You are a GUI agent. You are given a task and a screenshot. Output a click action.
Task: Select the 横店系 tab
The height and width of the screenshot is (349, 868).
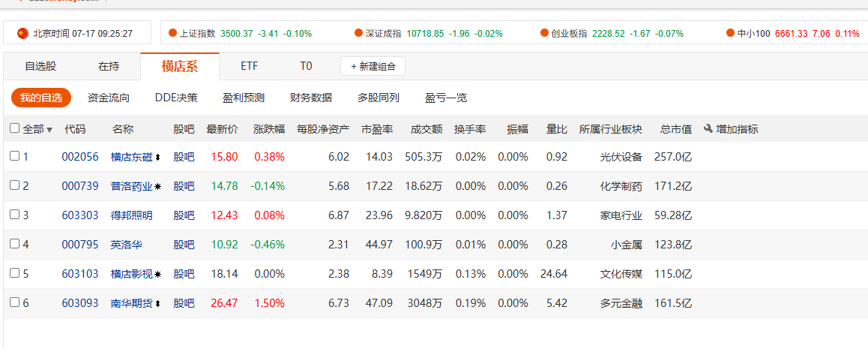(x=180, y=67)
